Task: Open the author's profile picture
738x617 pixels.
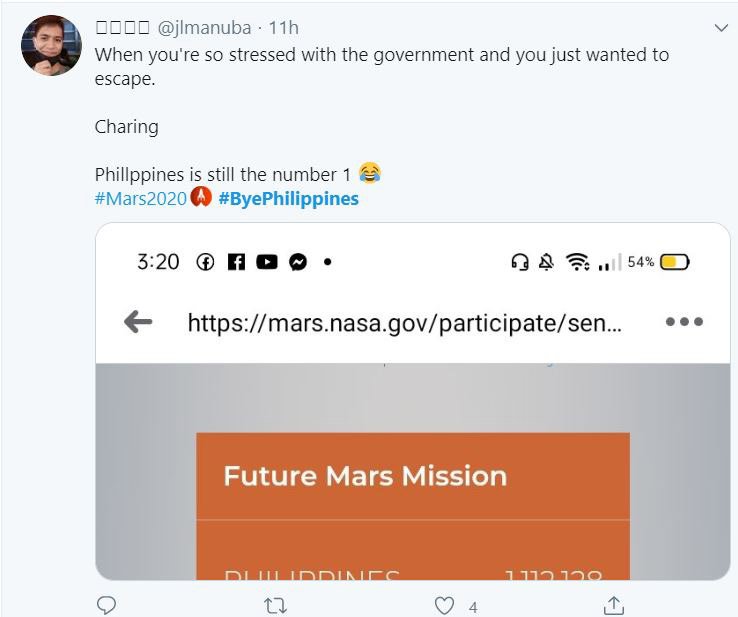Action: point(51,46)
